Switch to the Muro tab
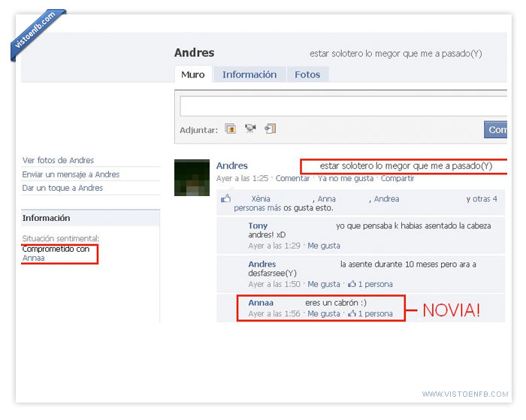Image resolution: width=526 pixels, height=420 pixels. (x=193, y=74)
